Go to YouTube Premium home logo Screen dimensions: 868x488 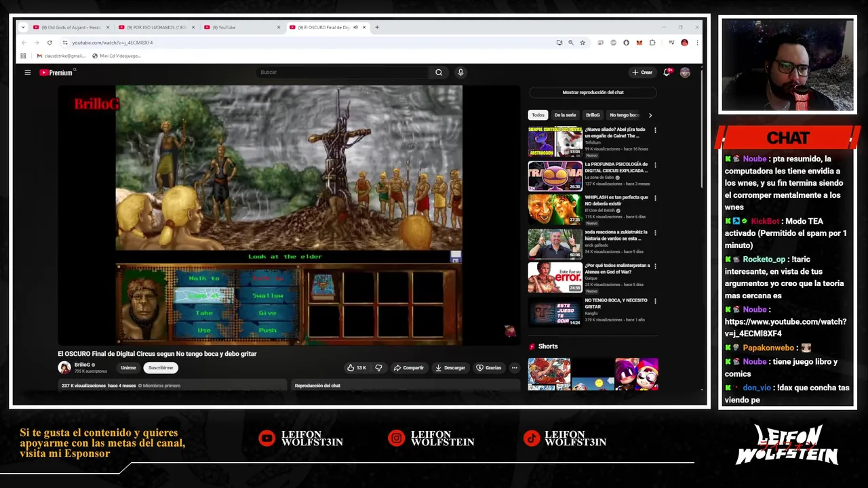coord(56,73)
